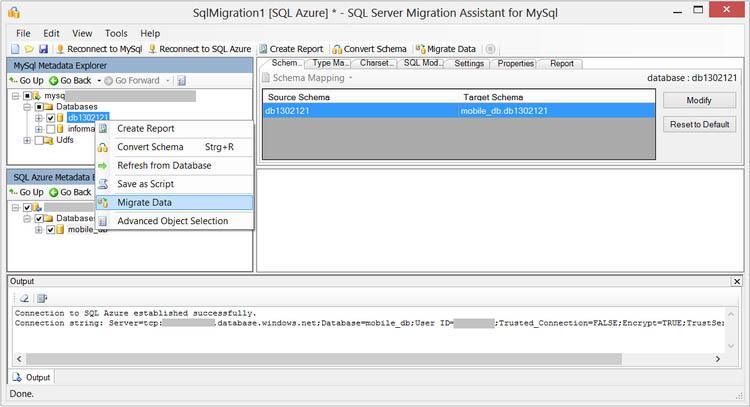Click the Output horizontal scrollbar thumb
Viewport: 750px width, 407px height.
click(x=324, y=359)
